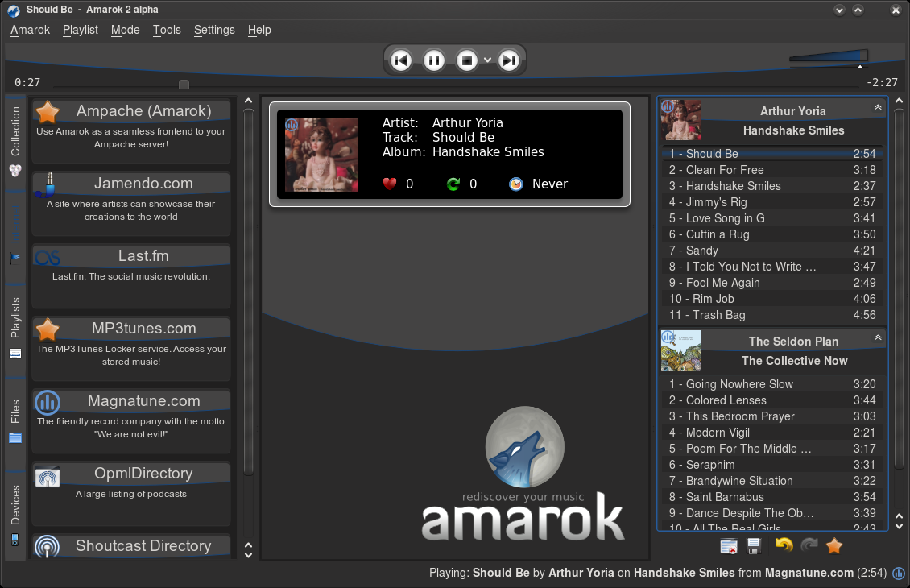The height and width of the screenshot is (588, 910).
Task: Click the Ampache star icon
Action: 48,111
